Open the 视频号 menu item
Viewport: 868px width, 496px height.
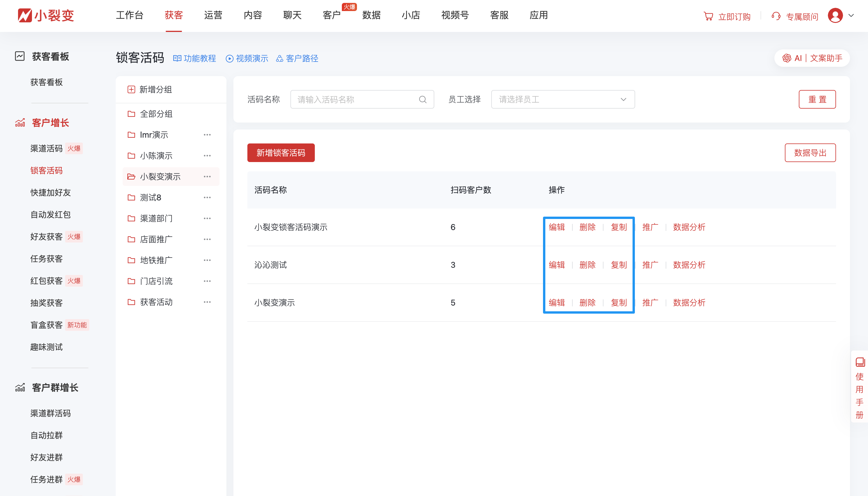pos(454,15)
